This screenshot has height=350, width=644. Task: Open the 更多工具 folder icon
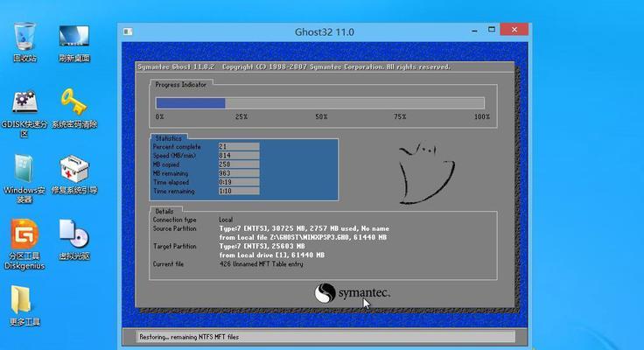(x=24, y=305)
